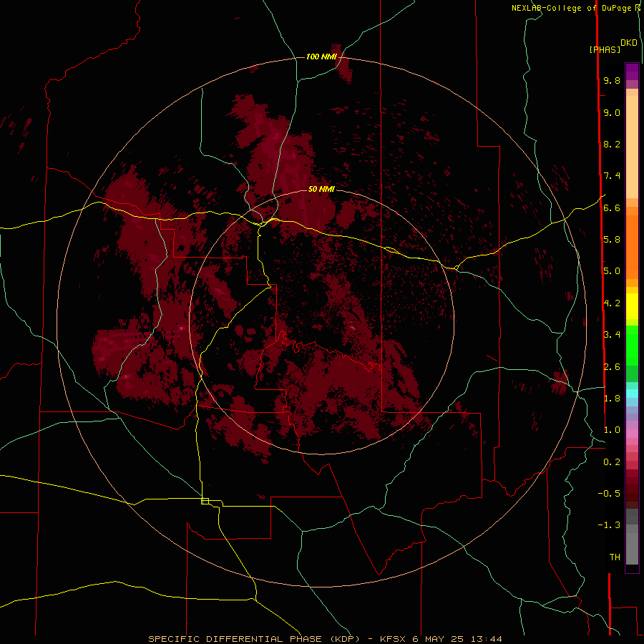Click the DKD label above the color bar
The width and height of the screenshot is (644, 644).
[x=629, y=43]
